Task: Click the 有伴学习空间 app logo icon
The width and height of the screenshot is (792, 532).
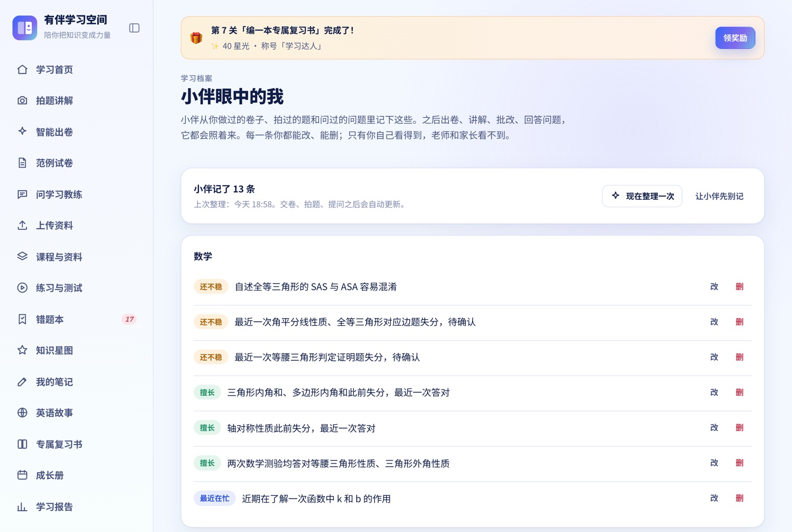Action: click(25, 28)
